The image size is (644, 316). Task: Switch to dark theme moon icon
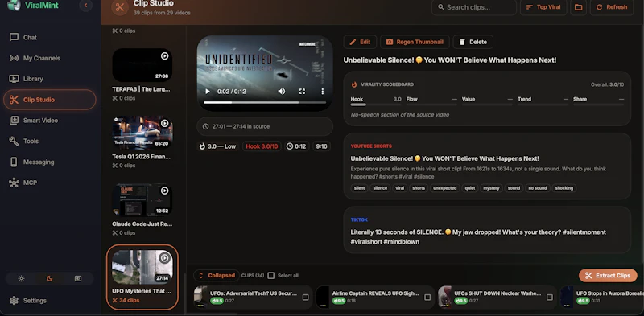(50, 279)
